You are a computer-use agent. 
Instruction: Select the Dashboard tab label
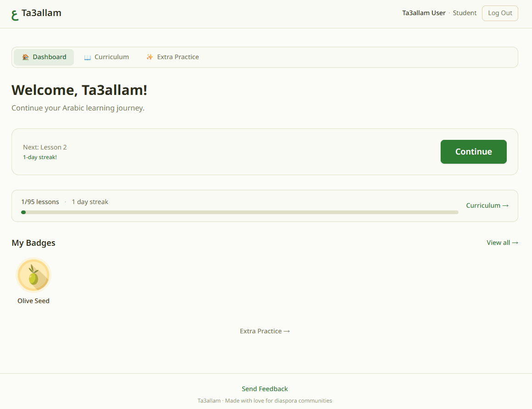point(50,57)
